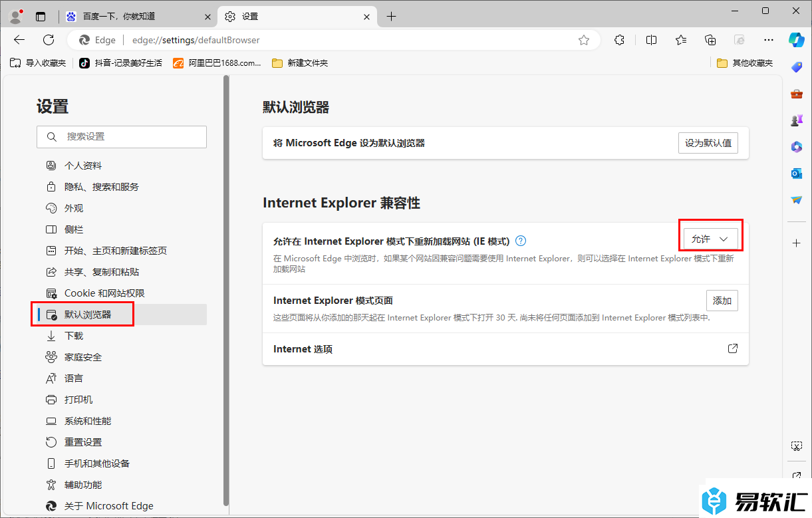The height and width of the screenshot is (518, 812).
Task: Click the screenshot icon in sidebar
Action: [x=797, y=446]
